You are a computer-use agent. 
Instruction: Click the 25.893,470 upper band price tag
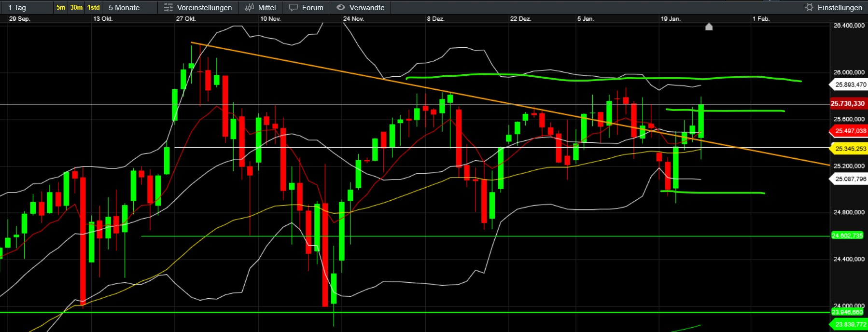pyautogui.click(x=850, y=84)
